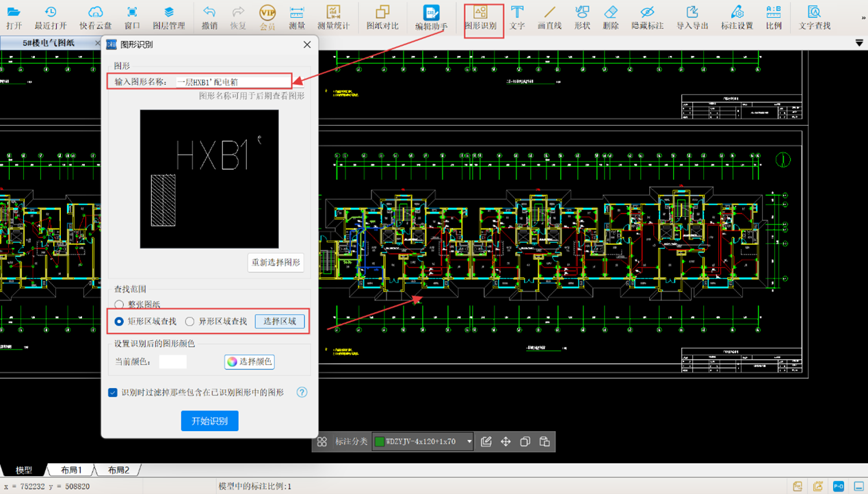Uncheck the filter contained shapes checkbox
Screen dimensions: 868x494
click(113, 393)
